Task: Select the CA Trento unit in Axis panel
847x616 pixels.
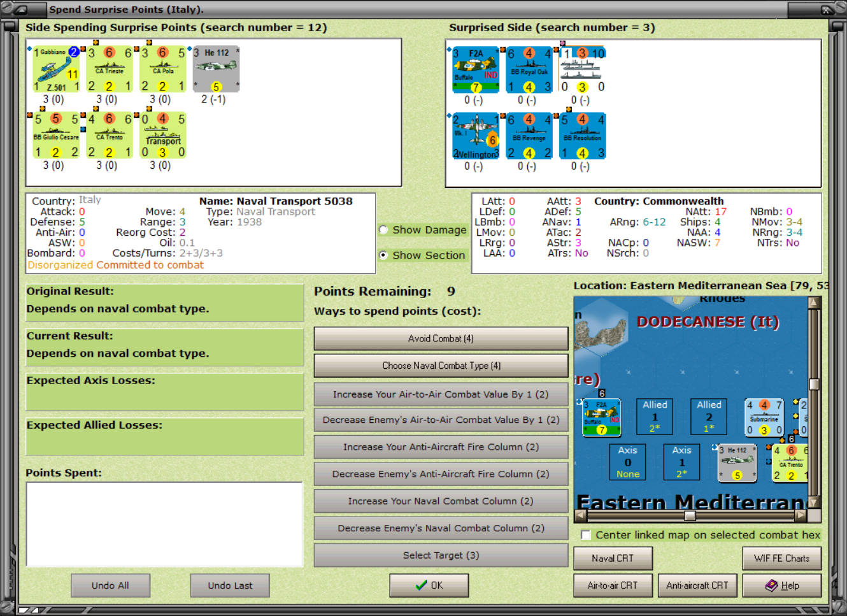Action: (110, 135)
